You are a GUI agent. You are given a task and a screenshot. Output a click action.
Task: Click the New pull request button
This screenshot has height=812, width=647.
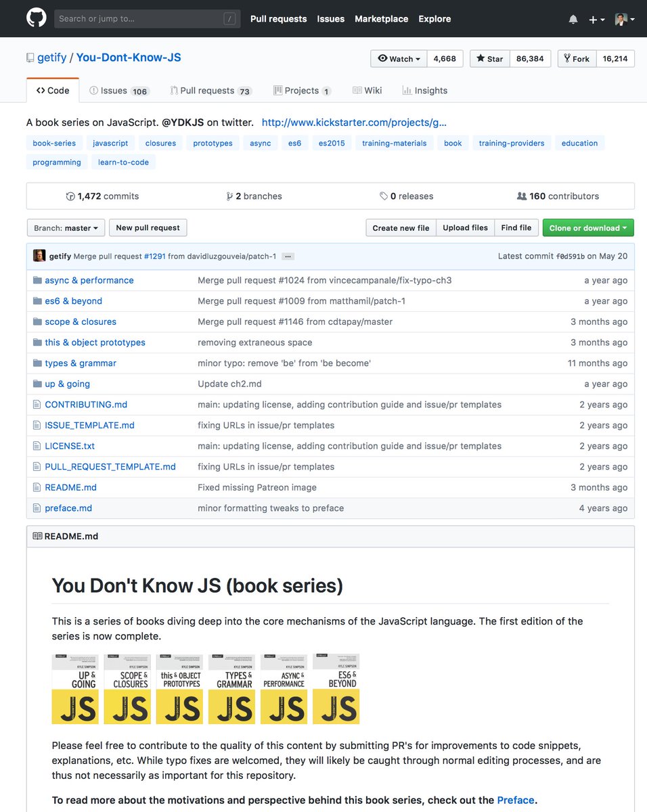tap(148, 228)
